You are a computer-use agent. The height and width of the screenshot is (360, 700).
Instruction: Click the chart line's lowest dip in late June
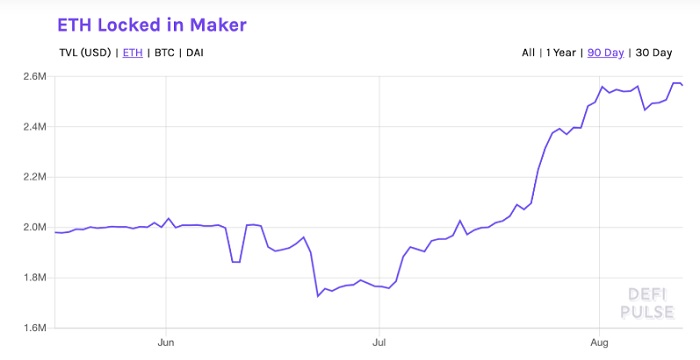(x=318, y=296)
